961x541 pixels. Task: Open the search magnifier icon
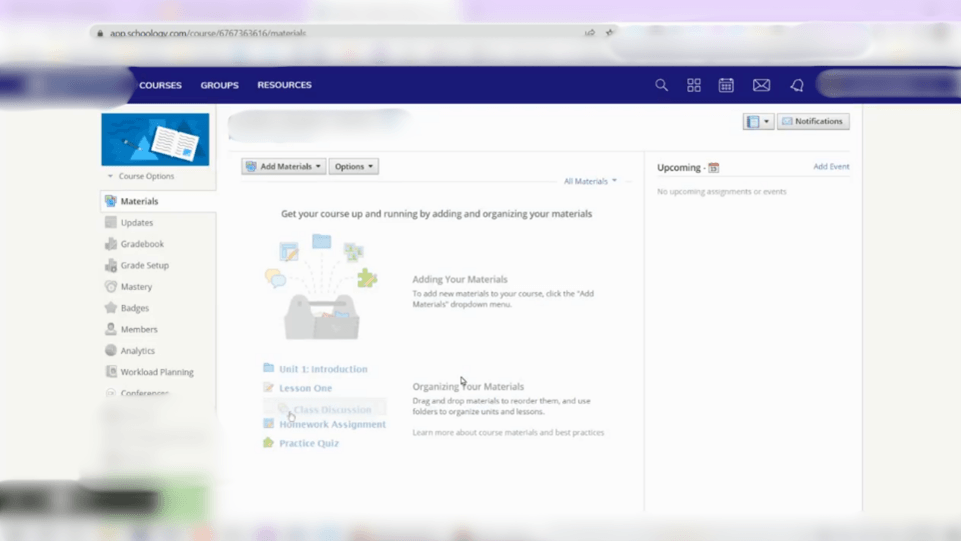tap(661, 85)
